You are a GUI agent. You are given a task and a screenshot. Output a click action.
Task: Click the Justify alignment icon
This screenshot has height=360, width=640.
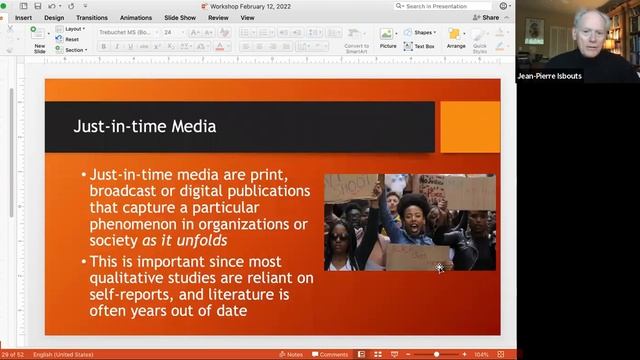[286, 47]
